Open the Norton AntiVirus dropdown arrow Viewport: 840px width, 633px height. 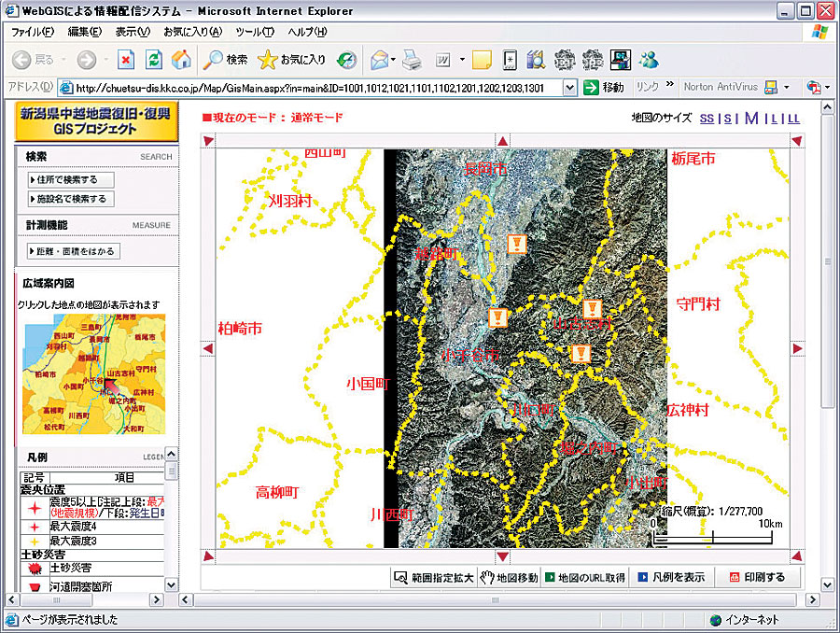787,88
